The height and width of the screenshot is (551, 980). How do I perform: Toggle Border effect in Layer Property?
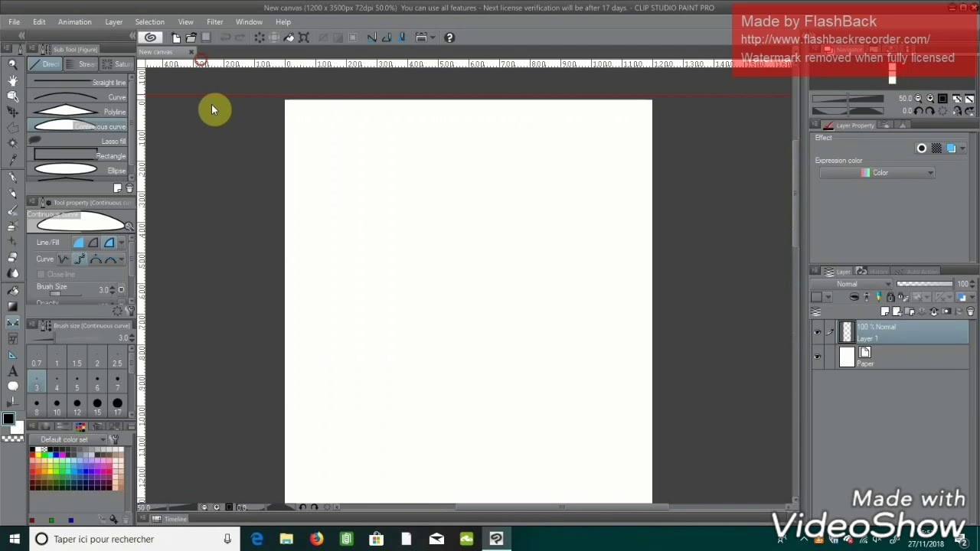point(922,148)
